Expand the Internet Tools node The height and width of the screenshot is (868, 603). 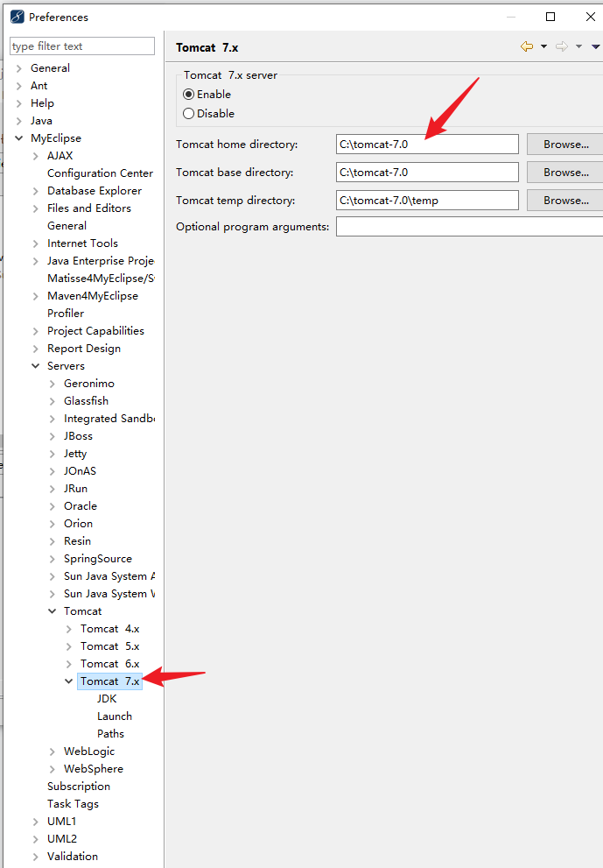(x=35, y=243)
